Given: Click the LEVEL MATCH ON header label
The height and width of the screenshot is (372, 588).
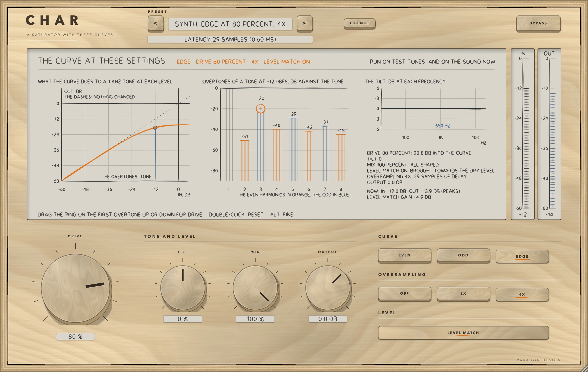Looking at the screenshot, I should click(x=287, y=62).
